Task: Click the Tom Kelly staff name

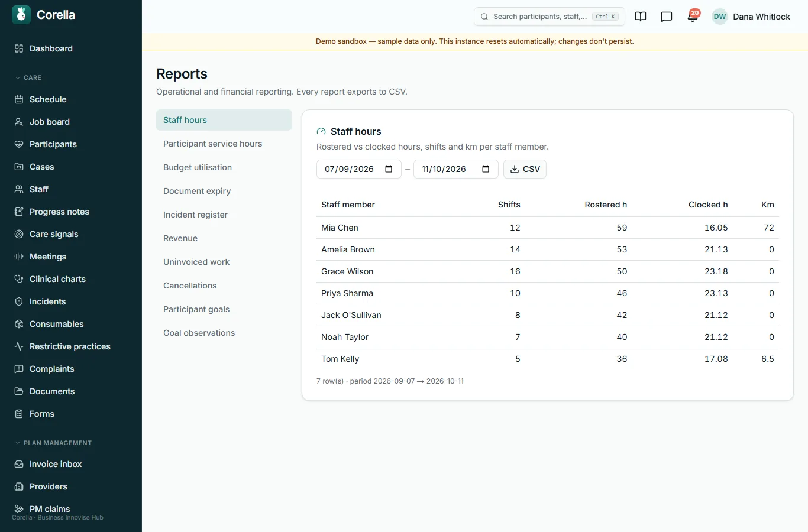Action: [x=340, y=359]
